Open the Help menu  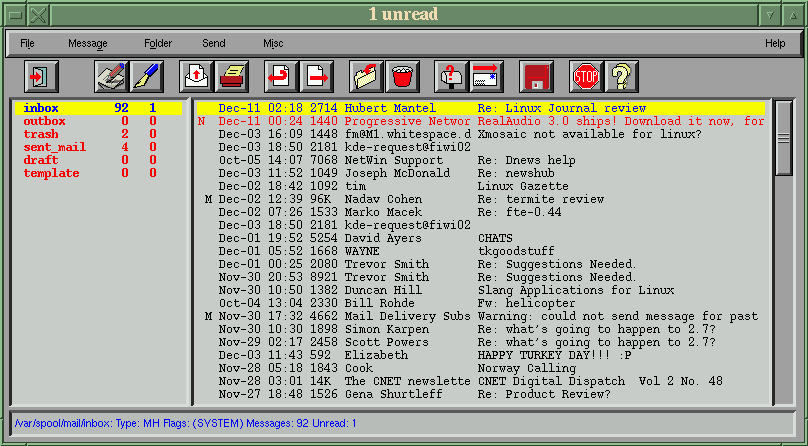click(775, 43)
